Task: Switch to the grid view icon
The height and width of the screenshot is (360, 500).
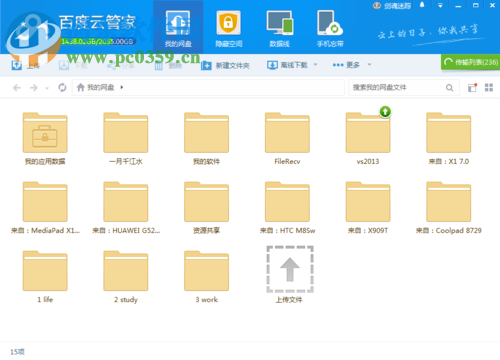Action: [489, 88]
